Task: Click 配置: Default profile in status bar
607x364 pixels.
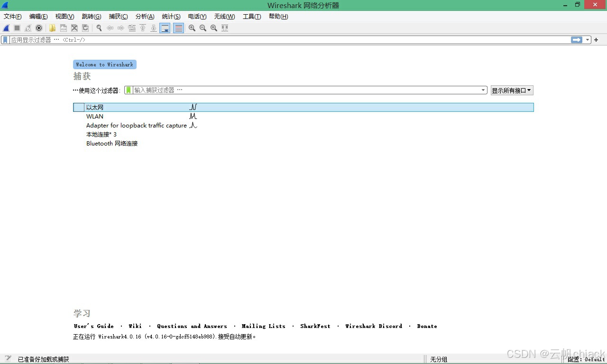Action: coord(586,359)
